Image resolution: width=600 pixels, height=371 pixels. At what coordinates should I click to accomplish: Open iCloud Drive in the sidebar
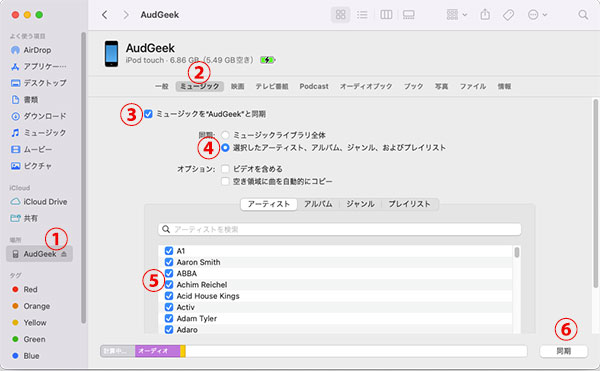(39, 202)
